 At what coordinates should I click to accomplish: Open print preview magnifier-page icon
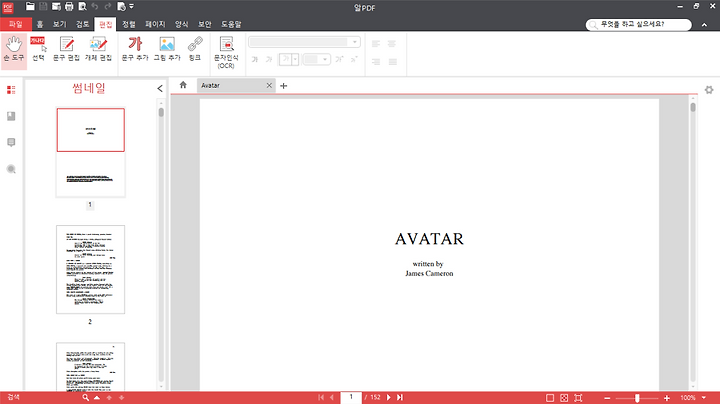[82, 6]
